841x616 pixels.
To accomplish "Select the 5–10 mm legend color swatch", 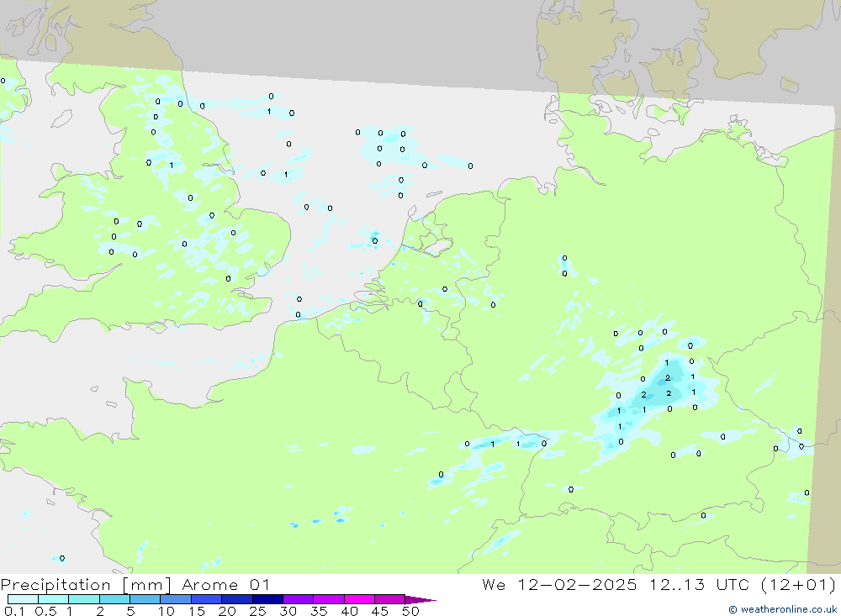I will coord(145,599).
